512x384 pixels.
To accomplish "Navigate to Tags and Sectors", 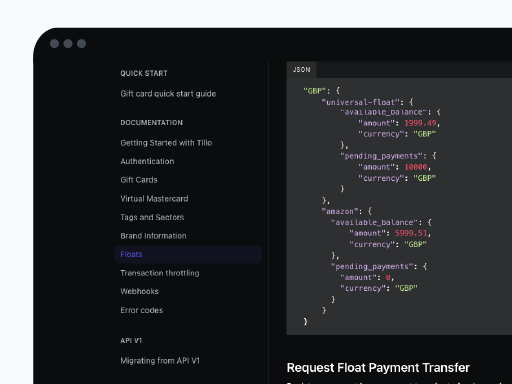I will tap(152, 217).
